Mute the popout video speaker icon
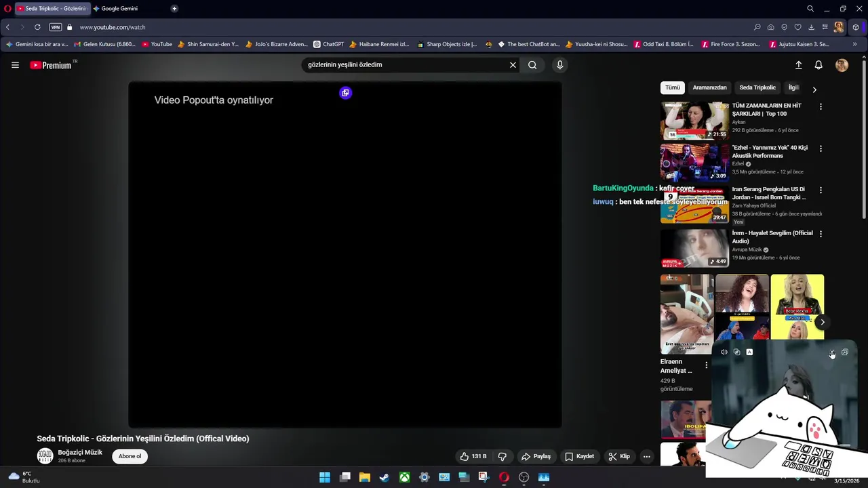This screenshot has width=868, height=488. click(x=724, y=352)
